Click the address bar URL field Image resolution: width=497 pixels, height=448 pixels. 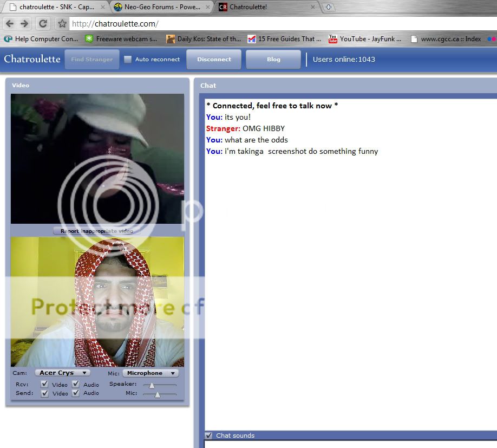pyautogui.click(x=271, y=24)
